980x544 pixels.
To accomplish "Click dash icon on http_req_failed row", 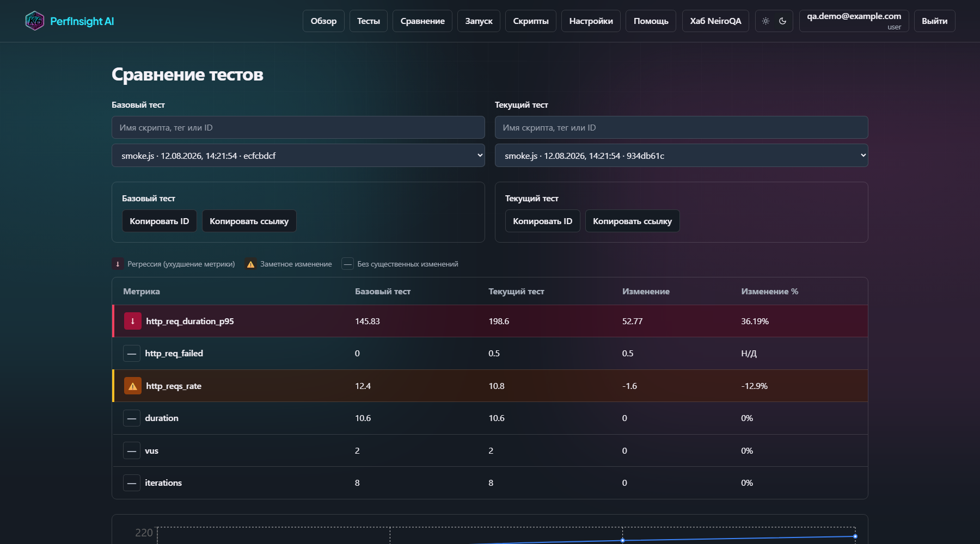I will [132, 354].
